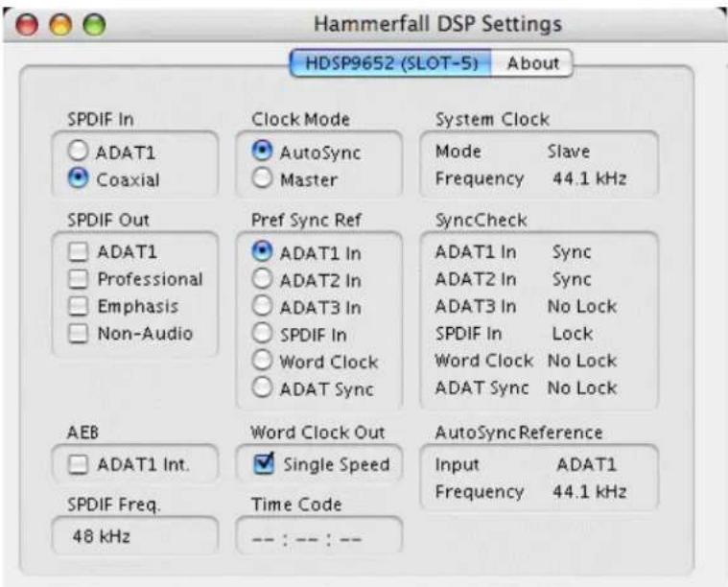Click ADAT3 In No Lock status
This screenshot has height=587, width=728.
tap(582, 307)
